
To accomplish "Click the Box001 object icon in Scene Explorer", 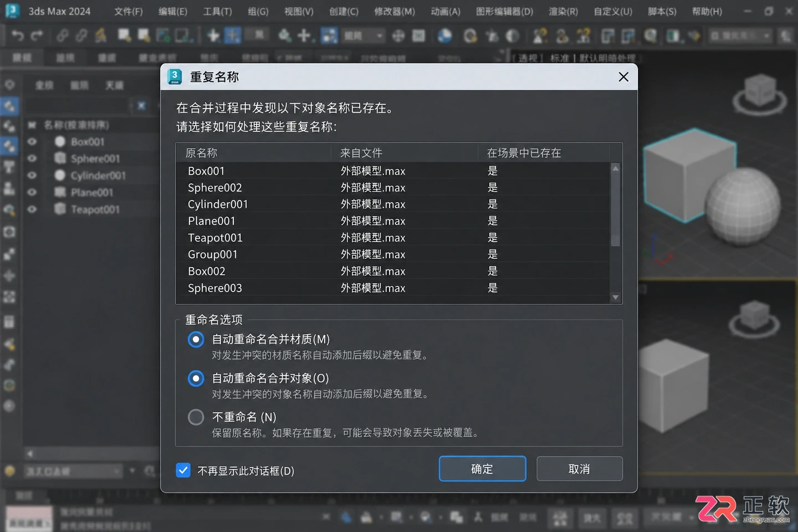I will (x=60, y=142).
